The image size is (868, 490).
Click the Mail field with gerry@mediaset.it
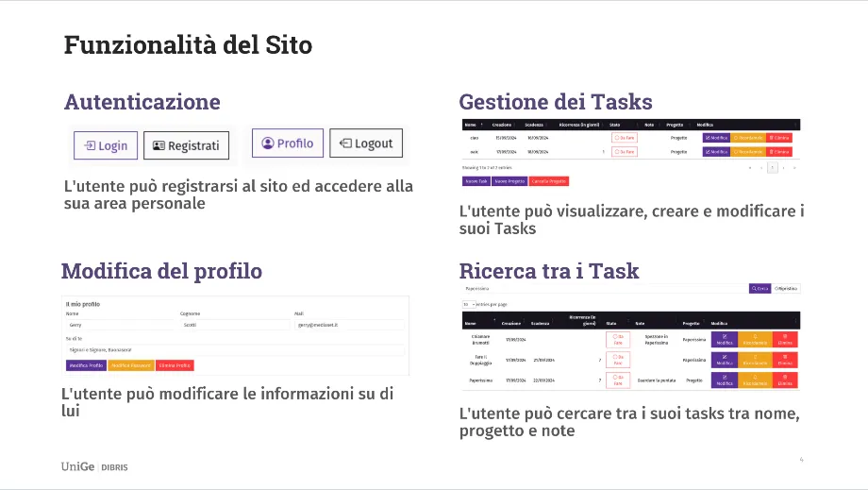click(x=349, y=325)
